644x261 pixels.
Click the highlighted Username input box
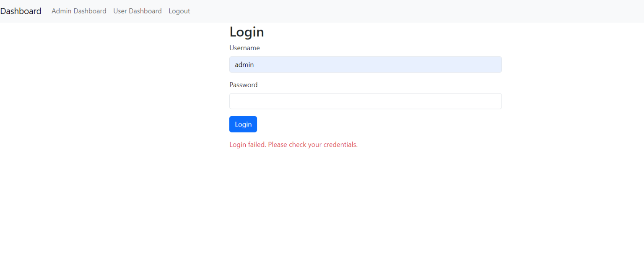point(365,65)
